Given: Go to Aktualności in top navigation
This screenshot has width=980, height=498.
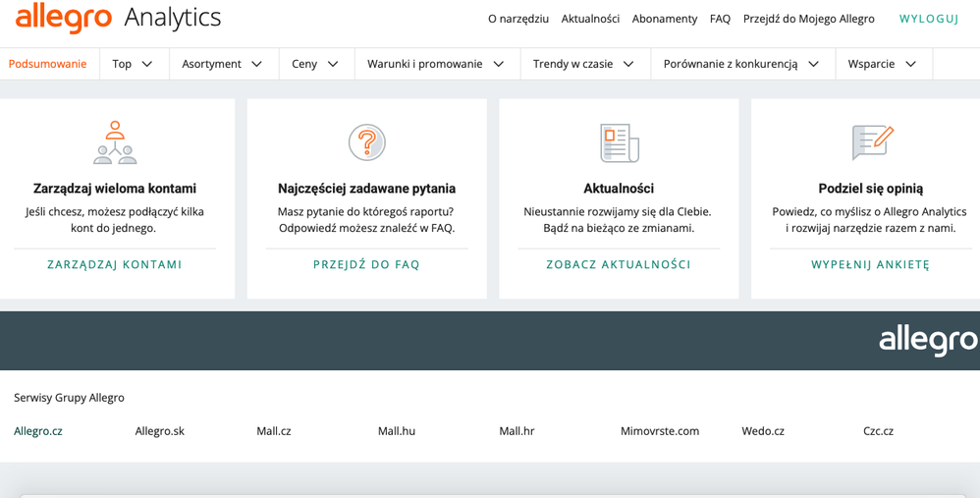Looking at the screenshot, I should pos(590,19).
